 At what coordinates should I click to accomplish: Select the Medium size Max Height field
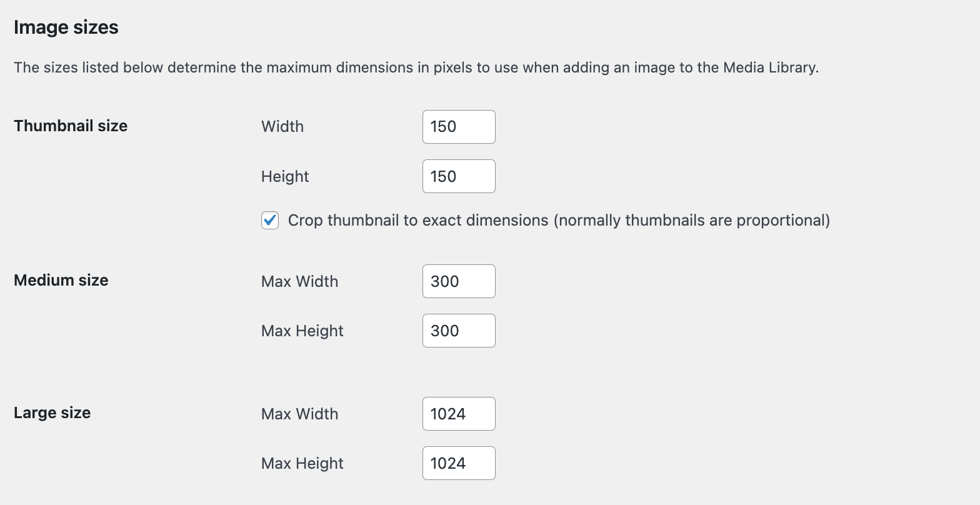pos(458,331)
